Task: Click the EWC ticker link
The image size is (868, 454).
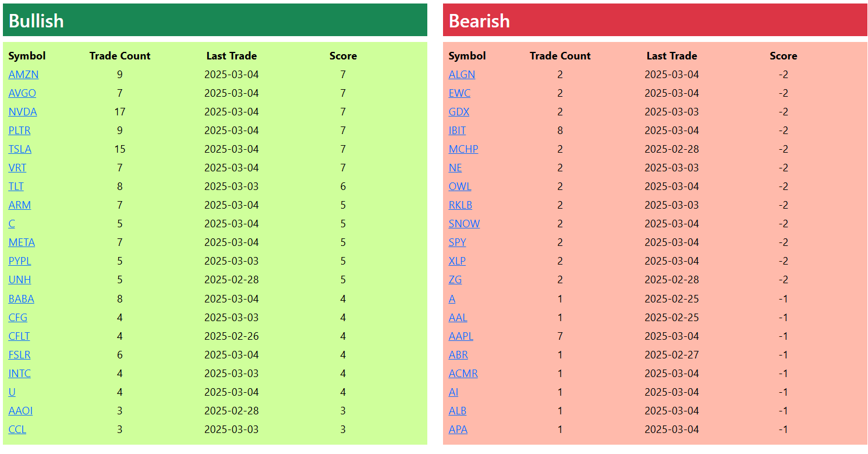Action: click(459, 93)
